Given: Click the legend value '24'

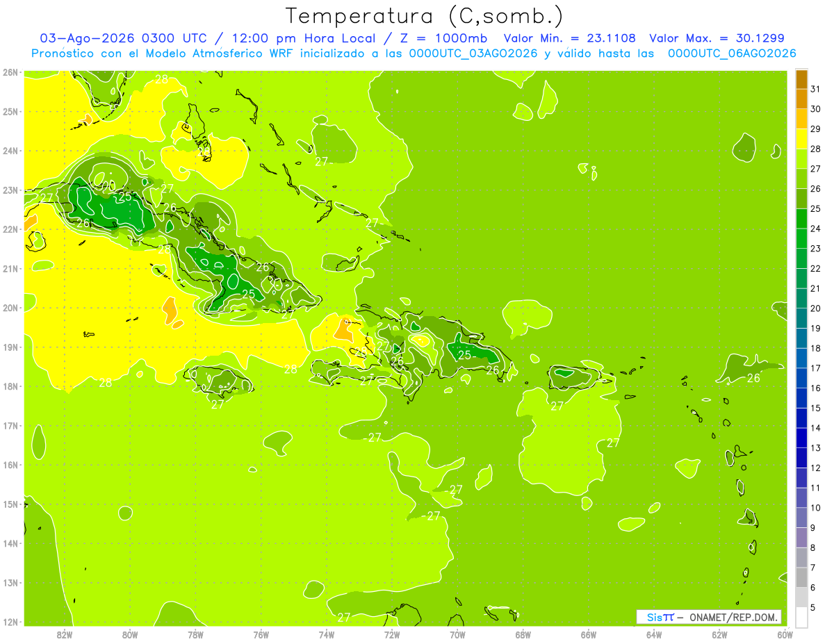Looking at the screenshot, I should point(815,229).
